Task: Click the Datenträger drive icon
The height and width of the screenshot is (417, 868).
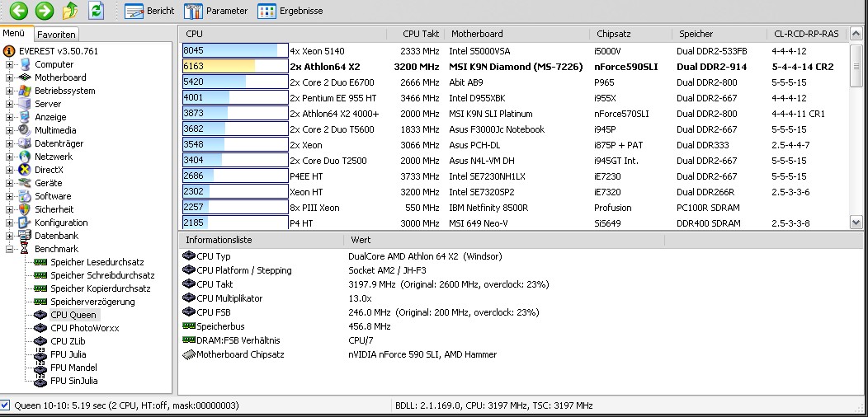Action: click(x=25, y=143)
